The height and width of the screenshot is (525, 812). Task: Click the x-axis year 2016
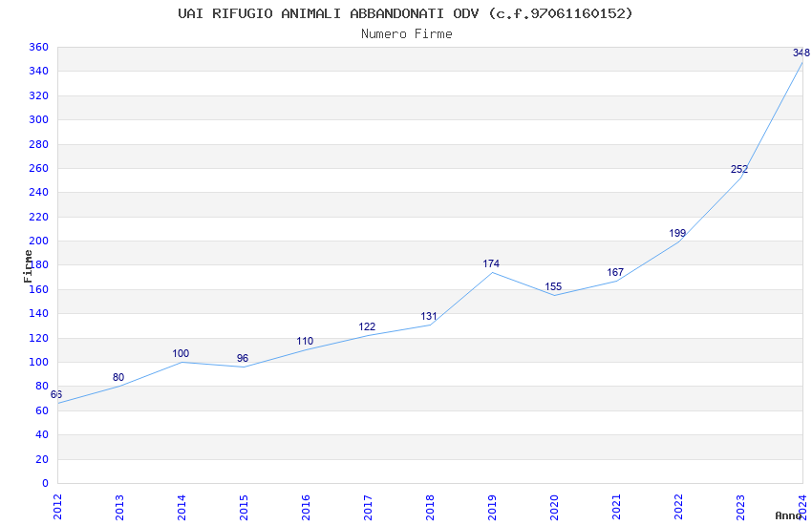point(306,507)
